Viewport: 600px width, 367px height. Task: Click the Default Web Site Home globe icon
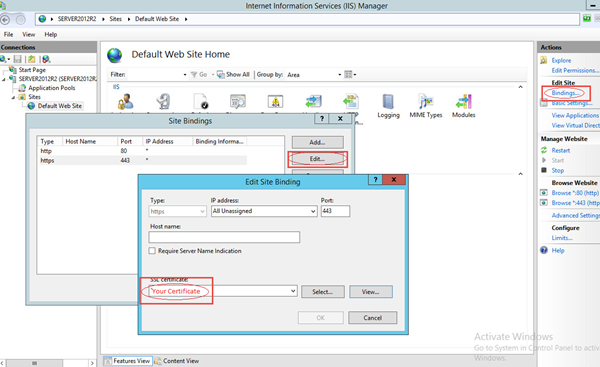[x=114, y=55]
